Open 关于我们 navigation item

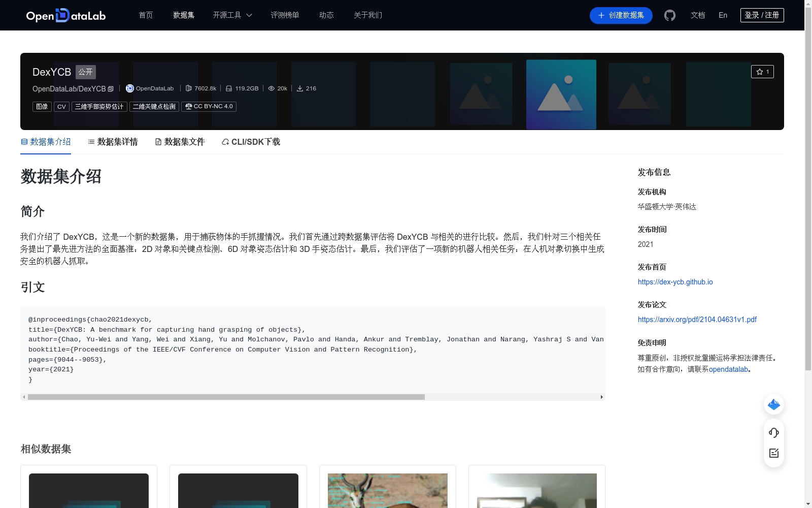(x=368, y=15)
